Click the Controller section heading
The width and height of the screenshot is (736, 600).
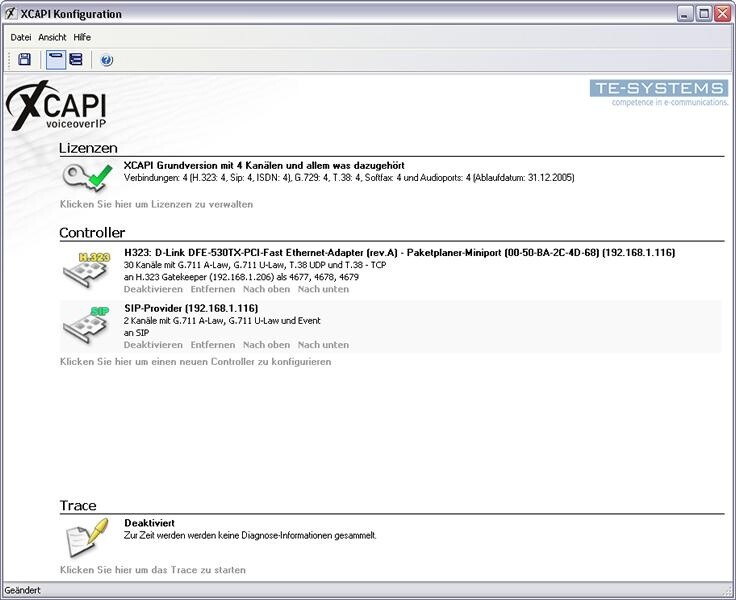point(92,232)
